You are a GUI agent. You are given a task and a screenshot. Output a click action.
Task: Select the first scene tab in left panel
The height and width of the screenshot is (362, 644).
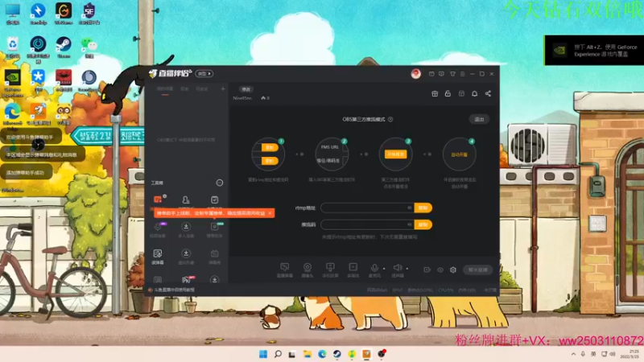[165, 88]
